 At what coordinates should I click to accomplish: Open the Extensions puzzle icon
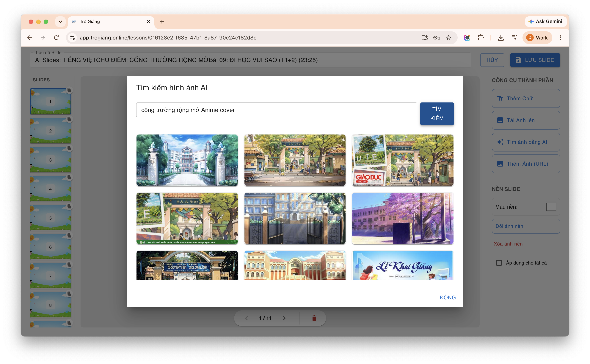click(481, 38)
